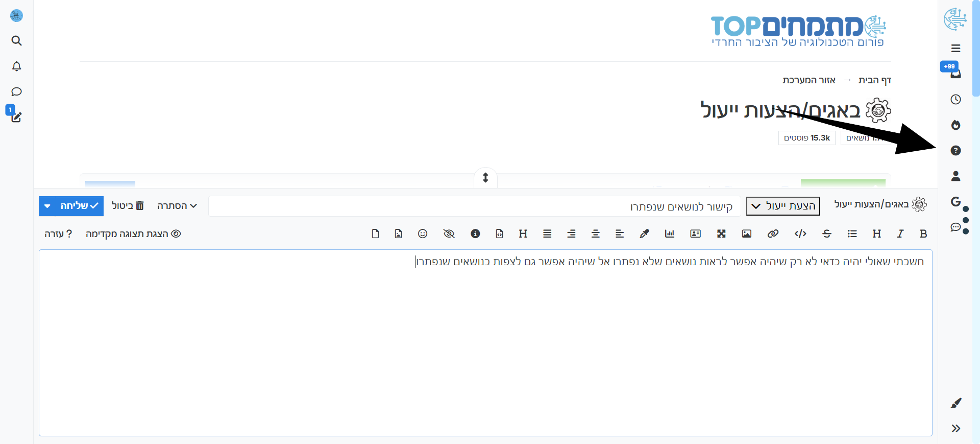980x444 pixels.
Task: Insert code with the </> icon
Action: [x=800, y=233]
